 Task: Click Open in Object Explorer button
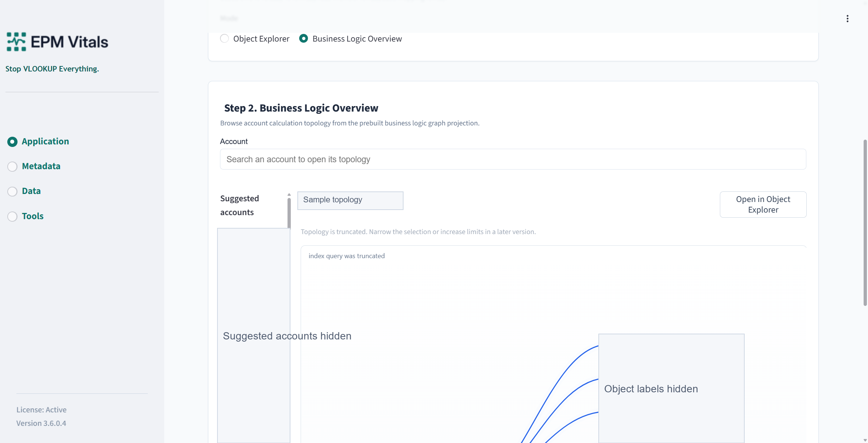click(x=763, y=205)
